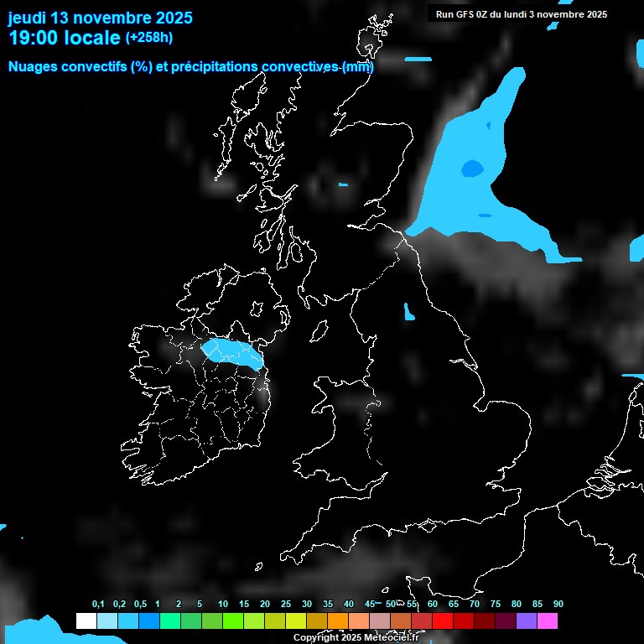The width and height of the screenshot is (644, 644).
Task: Select the magenta legend swatch under 90
Action: point(548,621)
